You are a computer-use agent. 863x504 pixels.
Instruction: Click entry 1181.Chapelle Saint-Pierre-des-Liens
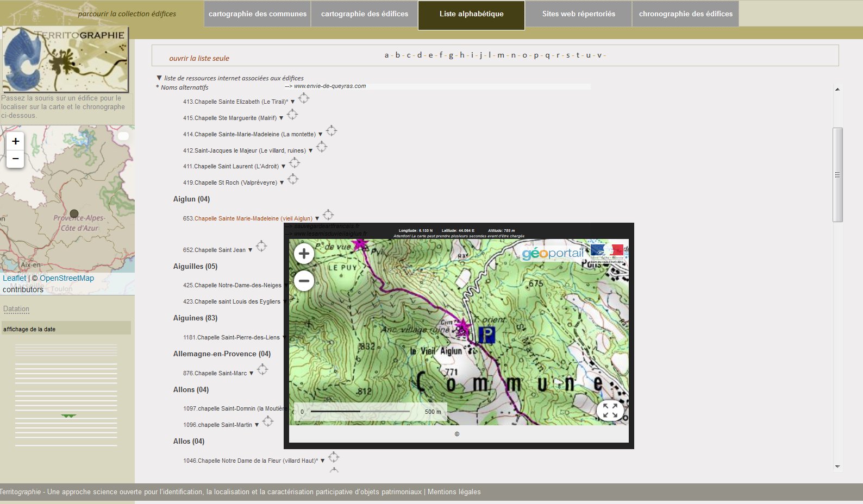click(232, 337)
